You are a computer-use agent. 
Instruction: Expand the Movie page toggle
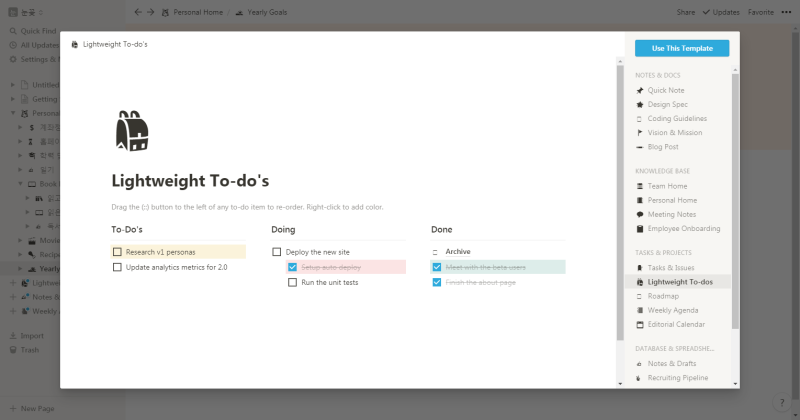point(20,240)
